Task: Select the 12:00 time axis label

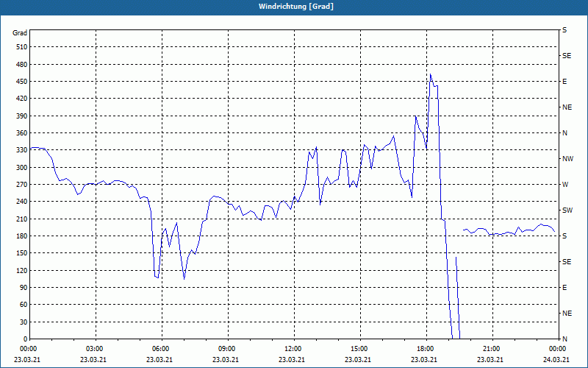Action: click(293, 349)
